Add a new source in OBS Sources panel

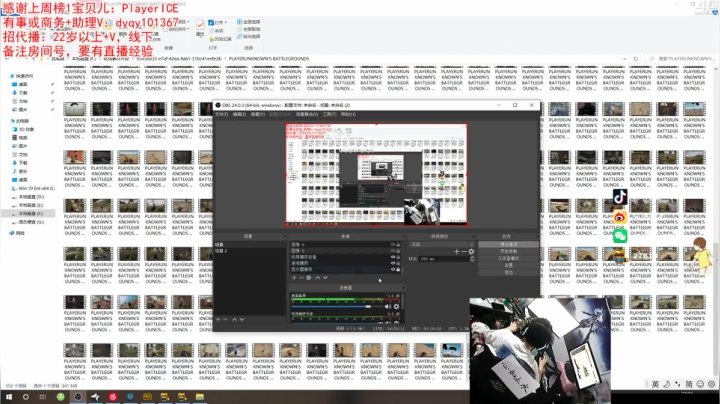tap(294, 278)
